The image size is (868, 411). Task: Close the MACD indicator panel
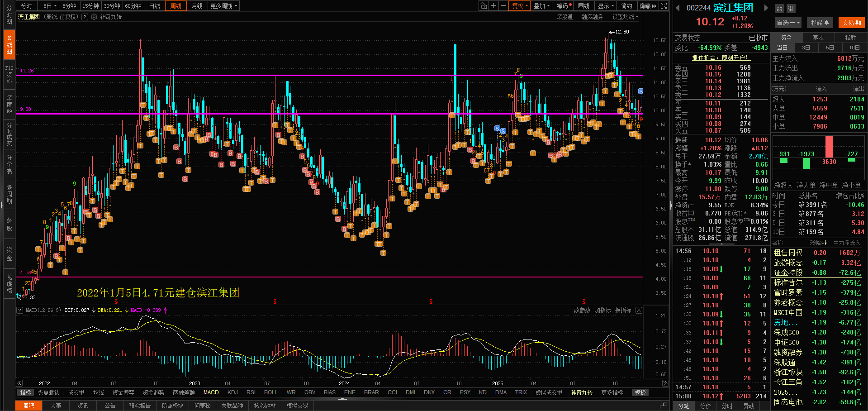(639, 310)
